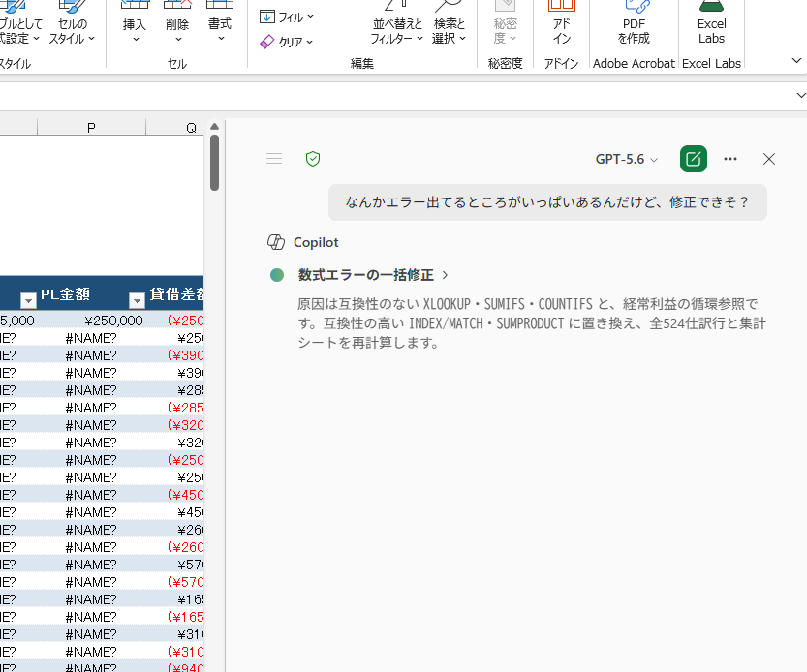
Task: Open the PL金額 column filter dropdown
Action: (137, 299)
